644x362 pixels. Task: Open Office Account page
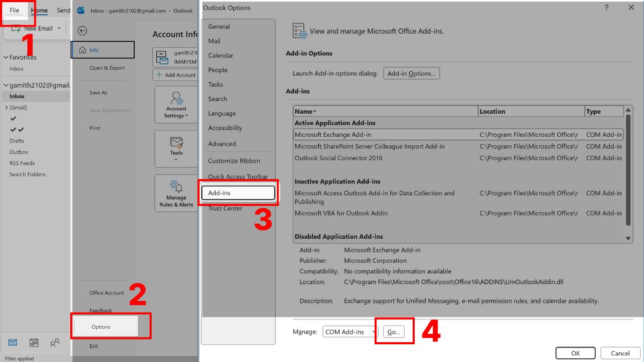107,293
